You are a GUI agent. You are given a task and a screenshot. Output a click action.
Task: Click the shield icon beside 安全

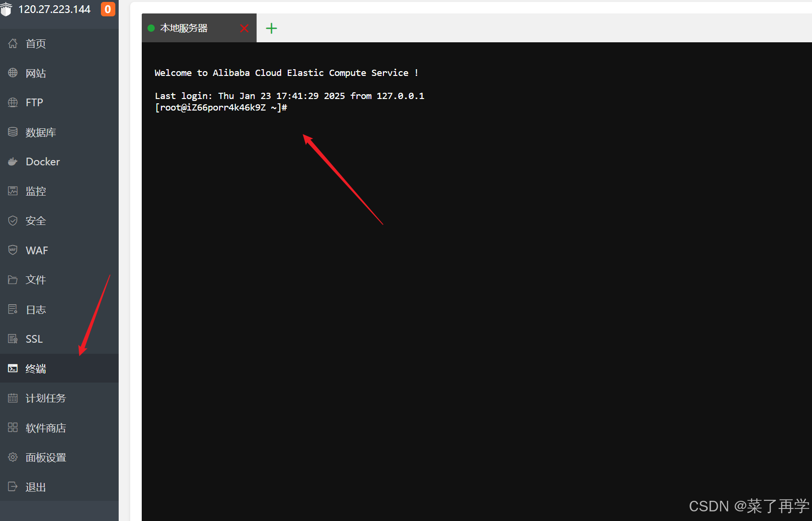coord(13,221)
